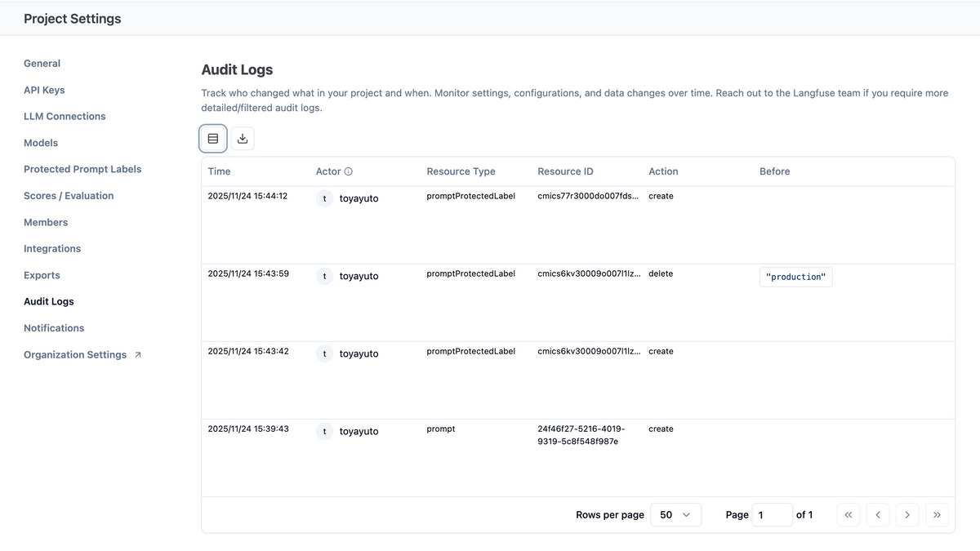Viewport: 980px width, 551px height.
Task: Click the "production" value badge
Action: click(795, 278)
